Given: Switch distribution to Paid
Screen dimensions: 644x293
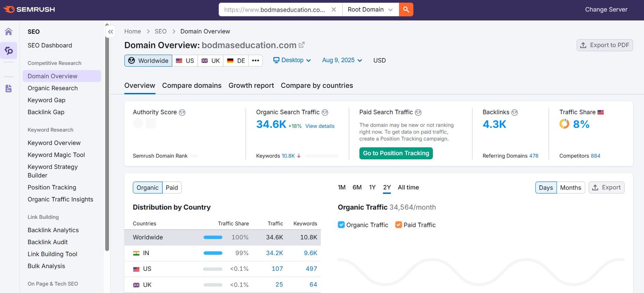Looking at the screenshot, I should [172, 187].
